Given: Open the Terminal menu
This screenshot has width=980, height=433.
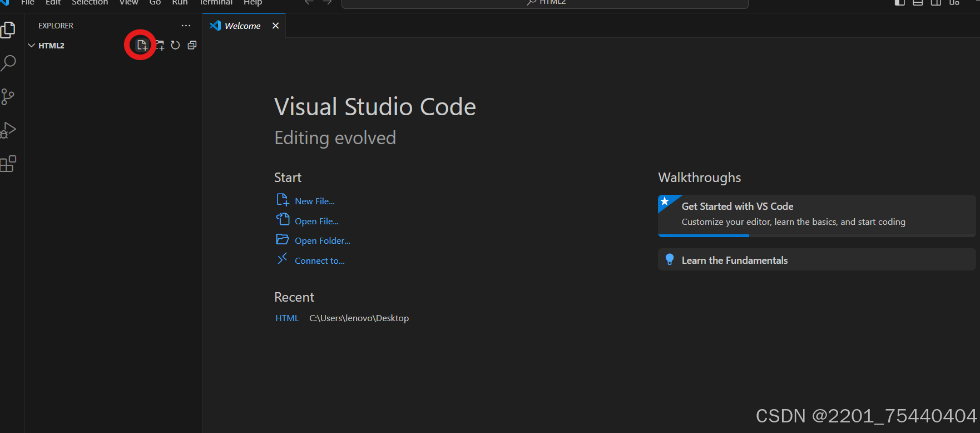Looking at the screenshot, I should [216, 2].
